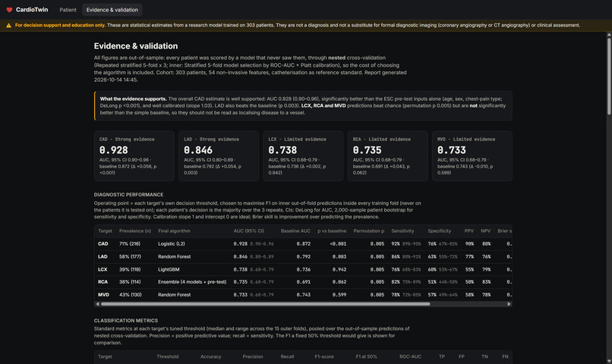This screenshot has width=612, height=364.
Task: Click the AUC (95% CI) column header
Action: [x=248, y=231]
